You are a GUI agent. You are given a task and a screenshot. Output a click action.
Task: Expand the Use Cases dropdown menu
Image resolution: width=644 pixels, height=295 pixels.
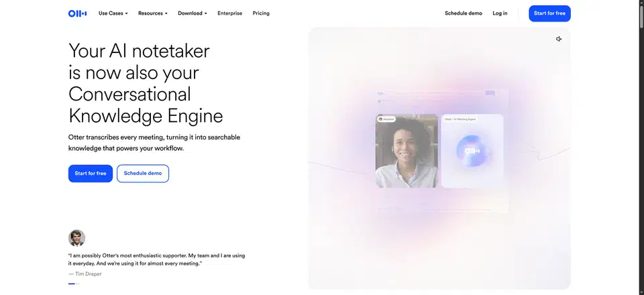pos(113,13)
